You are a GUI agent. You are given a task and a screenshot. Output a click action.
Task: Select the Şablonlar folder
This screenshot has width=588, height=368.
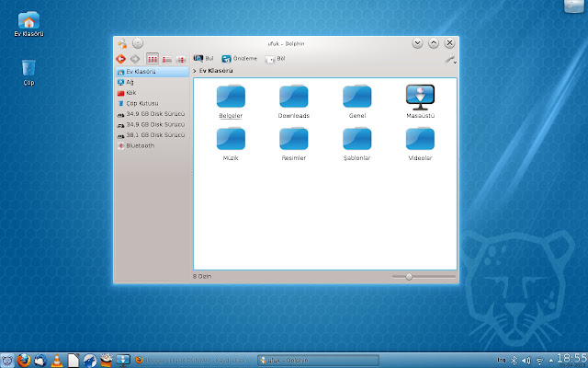357,144
